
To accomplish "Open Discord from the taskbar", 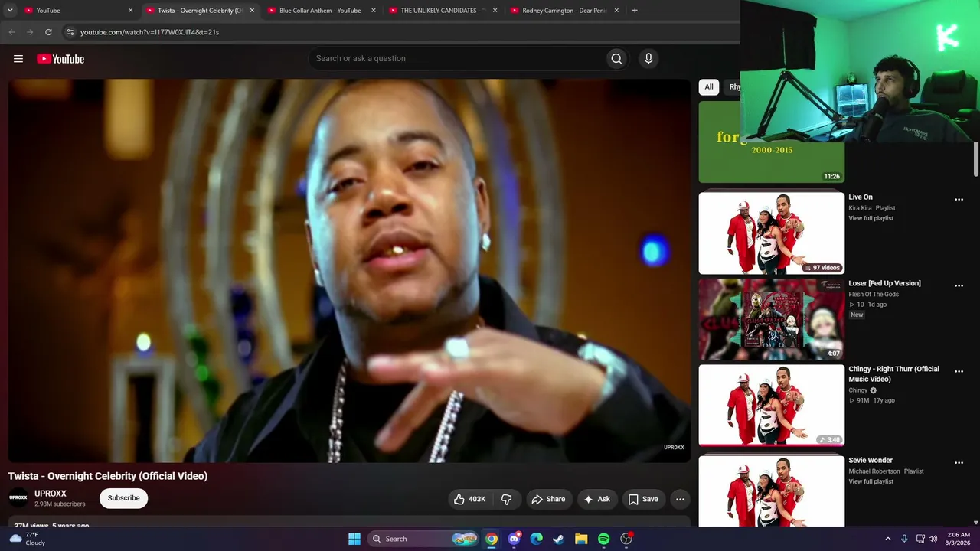I will tap(514, 539).
